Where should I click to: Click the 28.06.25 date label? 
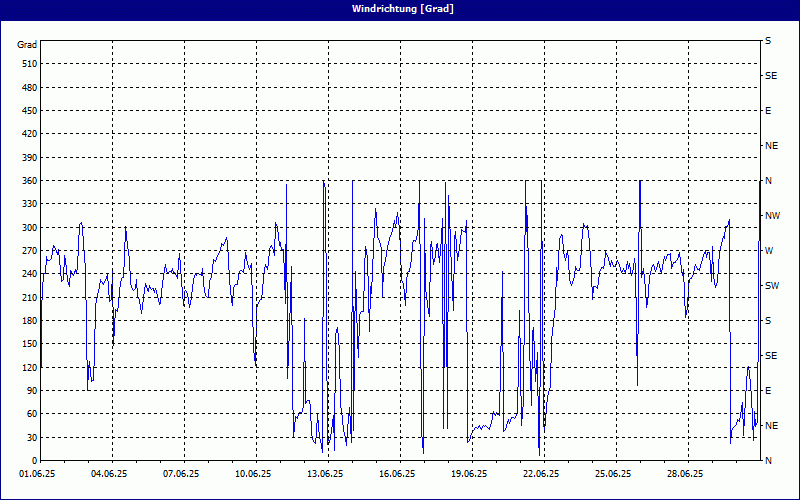(686, 475)
